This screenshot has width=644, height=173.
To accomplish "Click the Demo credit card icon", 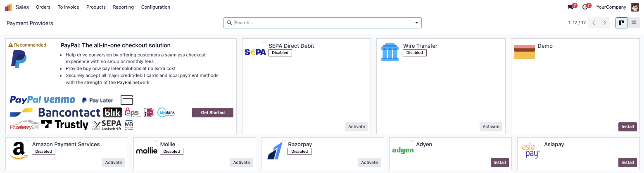I will (x=524, y=52).
